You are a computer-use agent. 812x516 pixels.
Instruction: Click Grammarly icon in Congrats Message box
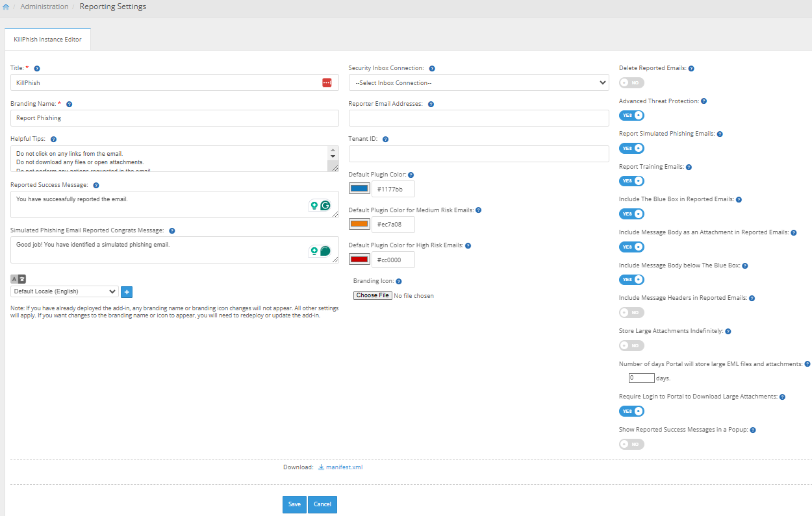tap(325, 251)
